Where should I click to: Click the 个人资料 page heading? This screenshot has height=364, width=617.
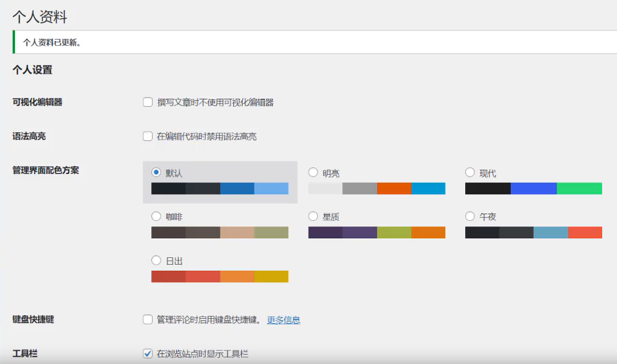(40, 17)
